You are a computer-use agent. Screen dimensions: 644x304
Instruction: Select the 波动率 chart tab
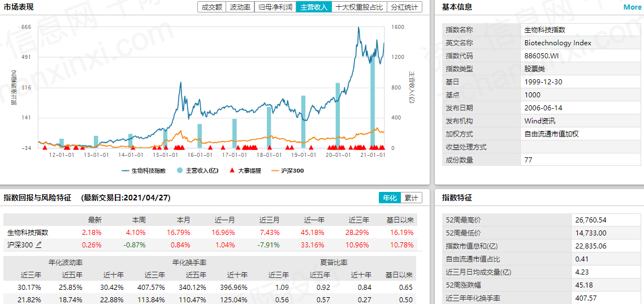pyautogui.click(x=240, y=7)
